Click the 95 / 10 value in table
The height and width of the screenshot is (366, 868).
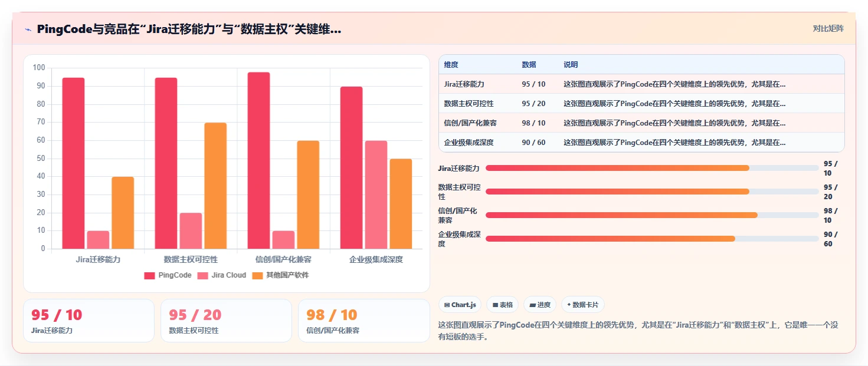pyautogui.click(x=533, y=84)
